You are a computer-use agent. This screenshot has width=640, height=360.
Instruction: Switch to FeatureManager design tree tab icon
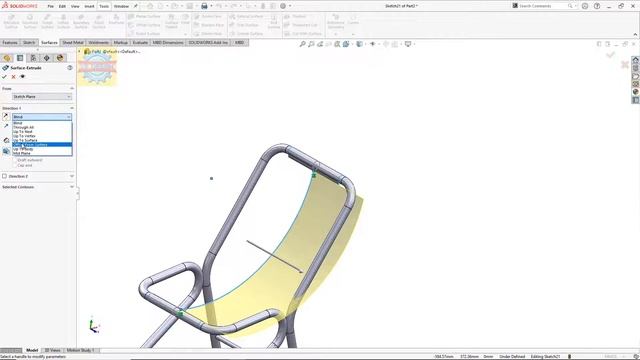(7, 58)
